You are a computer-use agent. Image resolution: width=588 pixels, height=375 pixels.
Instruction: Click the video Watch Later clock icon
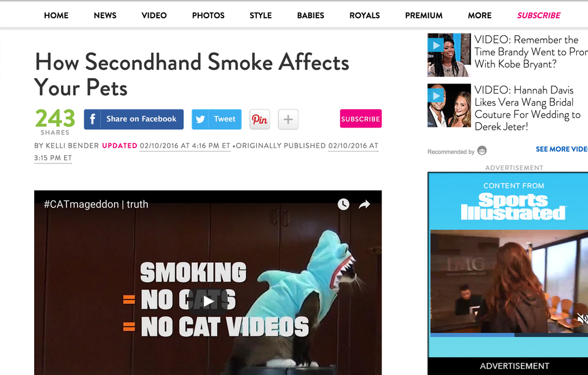[x=343, y=205]
